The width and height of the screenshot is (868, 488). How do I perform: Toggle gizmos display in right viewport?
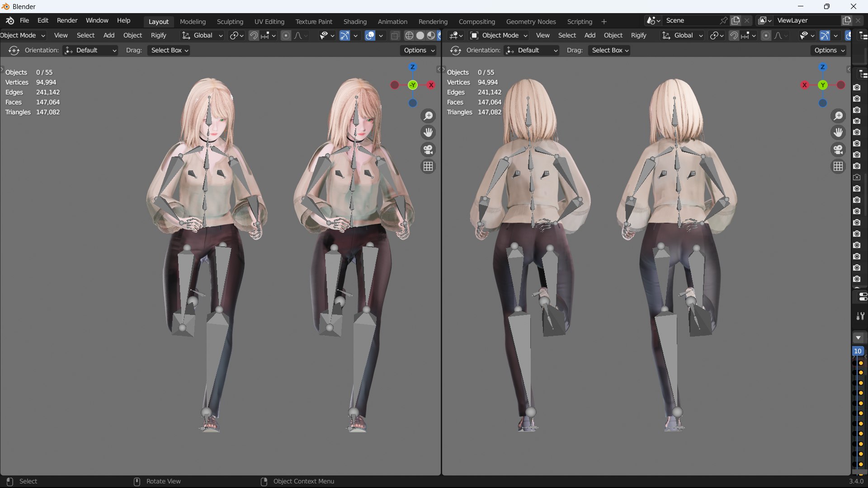825,35
